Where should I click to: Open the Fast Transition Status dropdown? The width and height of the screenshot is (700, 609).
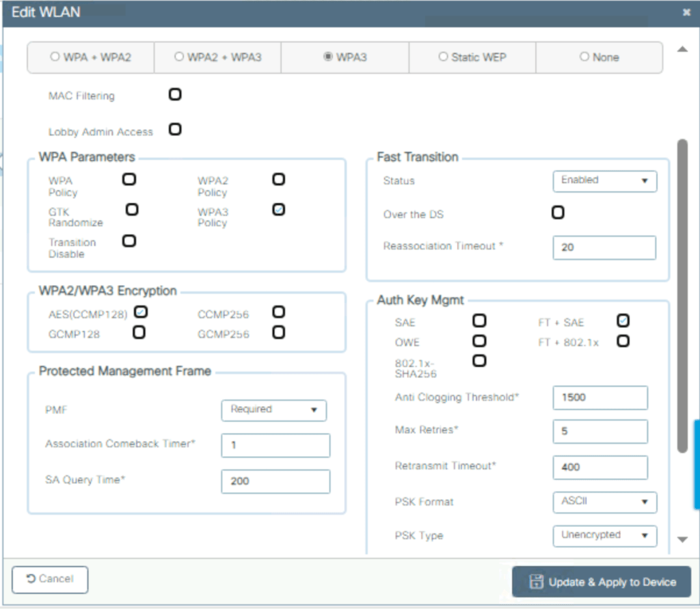(x=604, y=180)
